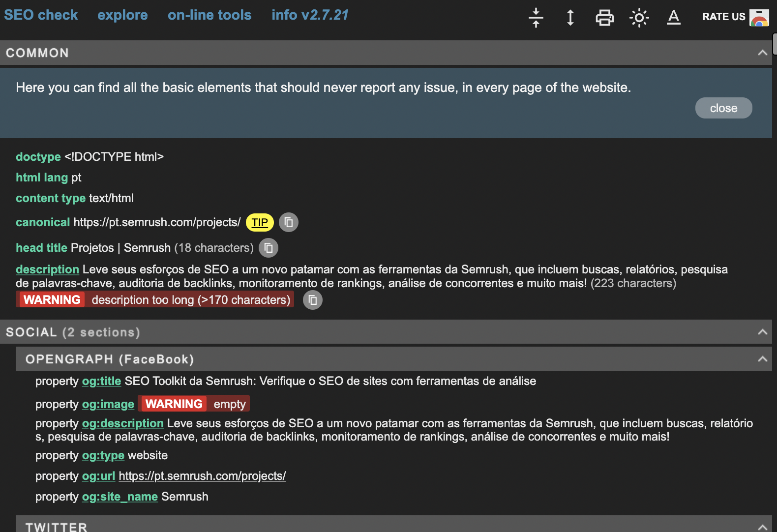The height and width of the screenshot is (532, 777).
Task: Collapse the OPENGRAPH (FaceBook) subsection
Action: click(762, 359)
